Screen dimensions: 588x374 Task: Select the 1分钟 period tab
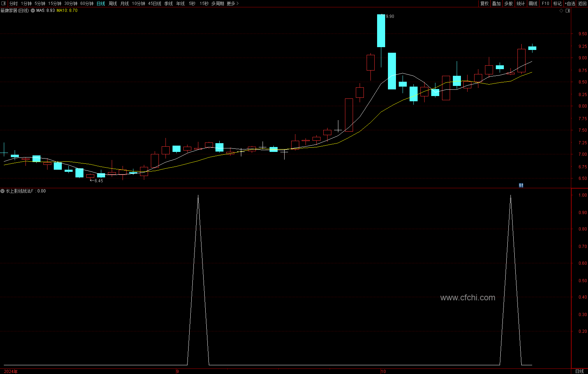[x=26, y=3]
